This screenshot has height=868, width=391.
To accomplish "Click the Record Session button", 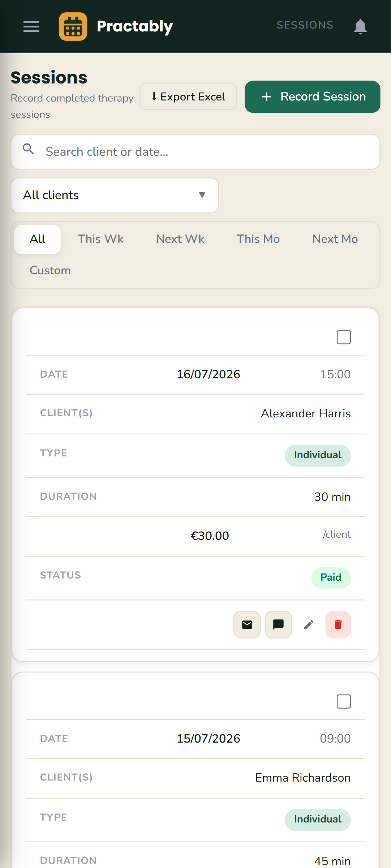I will click(x=313, y=96).
